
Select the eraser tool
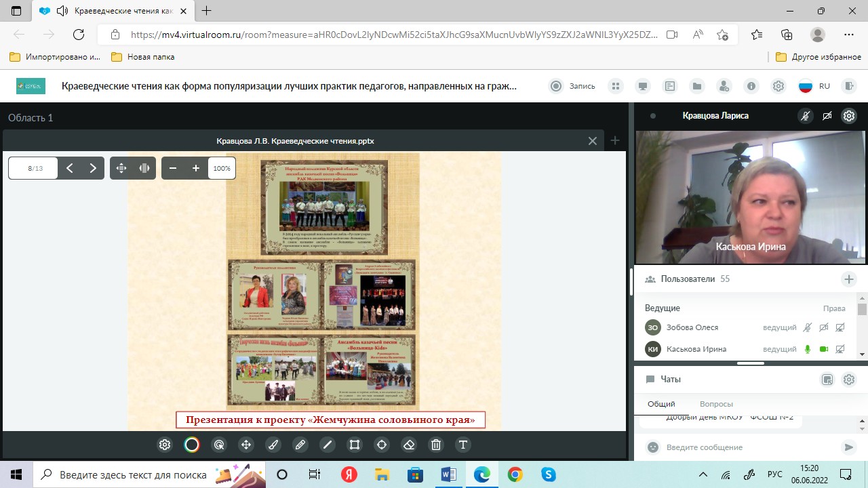[409, 445]
